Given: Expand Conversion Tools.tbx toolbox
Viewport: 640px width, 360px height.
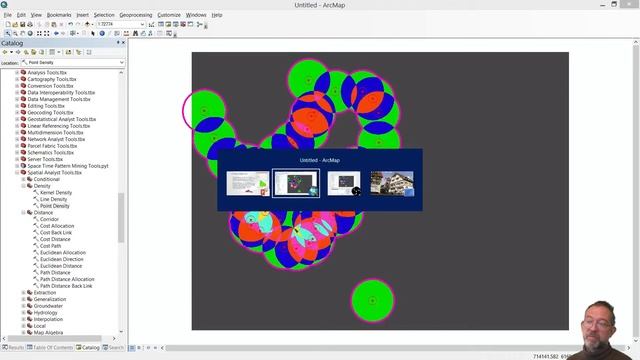Looking at the screenshot, I should coord(17,86).
